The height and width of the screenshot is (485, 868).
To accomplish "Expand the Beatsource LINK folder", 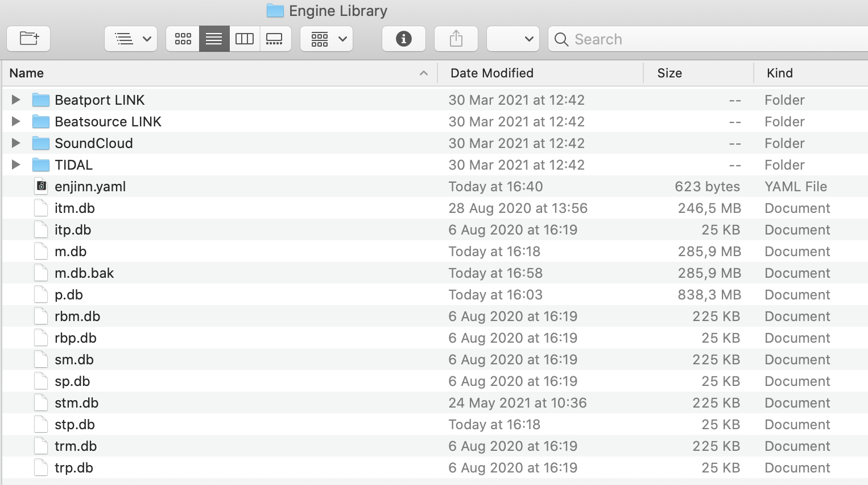I will (16, 121).
